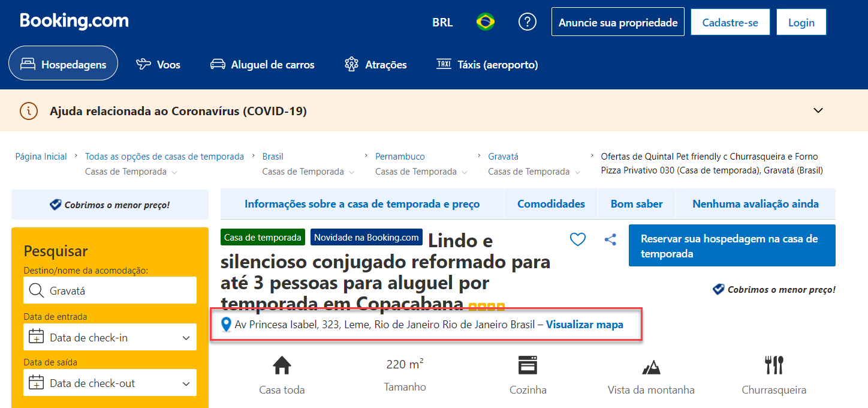Select the Hospedagens tab
The image size is (868, 408).
pos(63,64)
